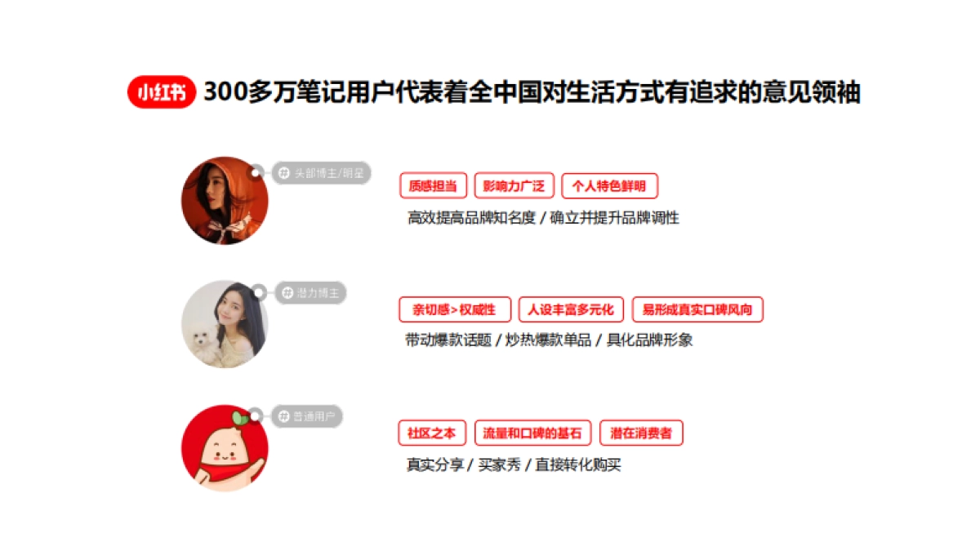
Task: Select the woman in red hood avatar
Action: [225, 201]
